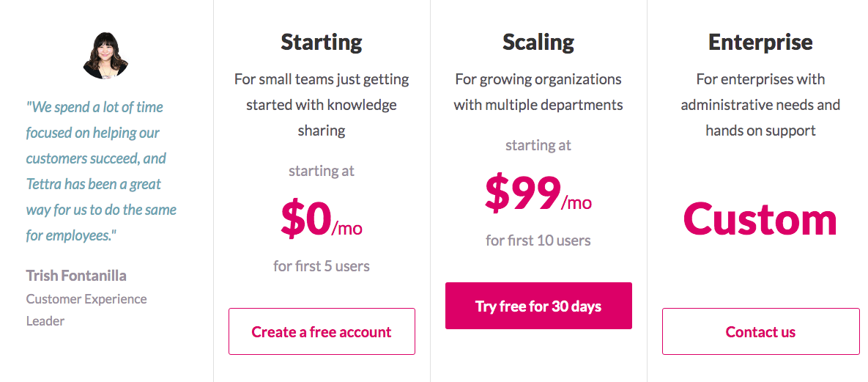Screen dimensions: 868x382
Task: Select the Scaling plan heading
Action: pyautogui.click(x=538, y=42)
